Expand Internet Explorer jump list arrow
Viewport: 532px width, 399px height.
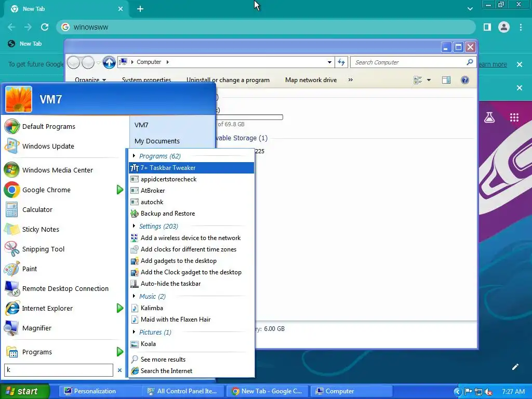point(120,309)
